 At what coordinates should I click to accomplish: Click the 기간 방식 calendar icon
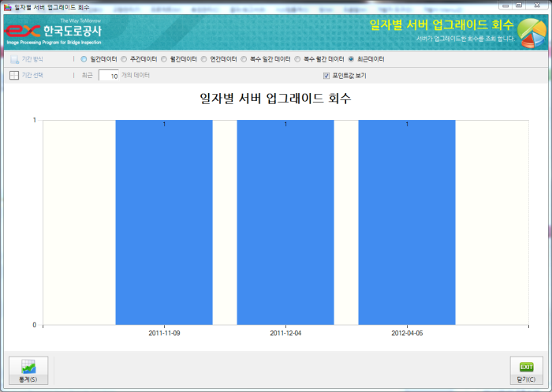14,59
